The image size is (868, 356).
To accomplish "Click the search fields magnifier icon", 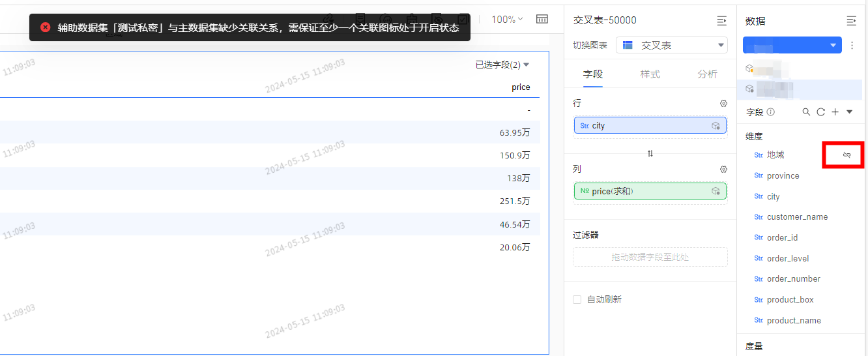I will click(x=806, y=112).
